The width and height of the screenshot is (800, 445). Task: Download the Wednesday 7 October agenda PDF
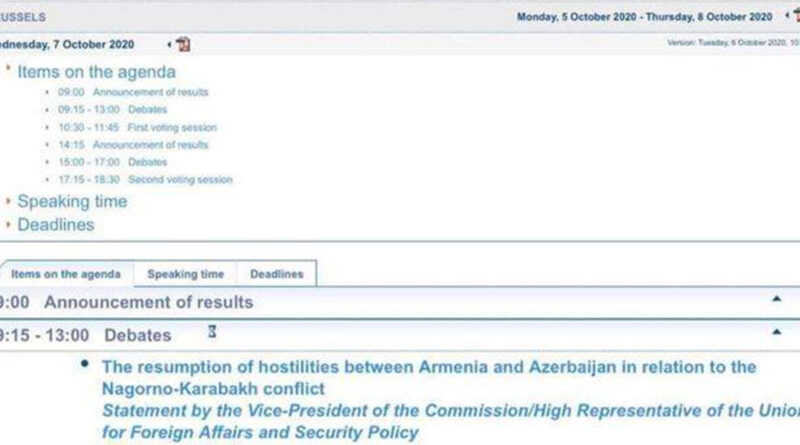(183, 44)
